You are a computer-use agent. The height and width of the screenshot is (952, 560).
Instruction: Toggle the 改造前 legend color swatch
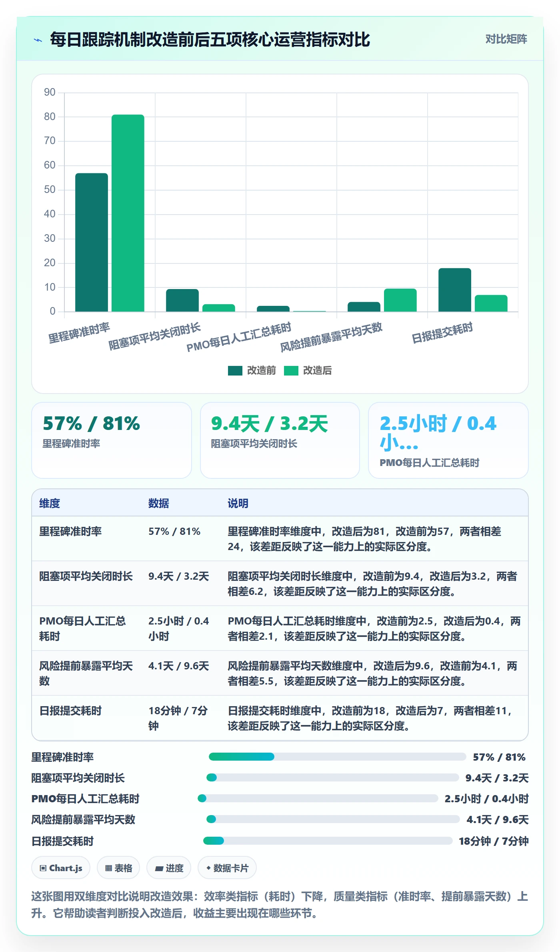tap(235, 371)
